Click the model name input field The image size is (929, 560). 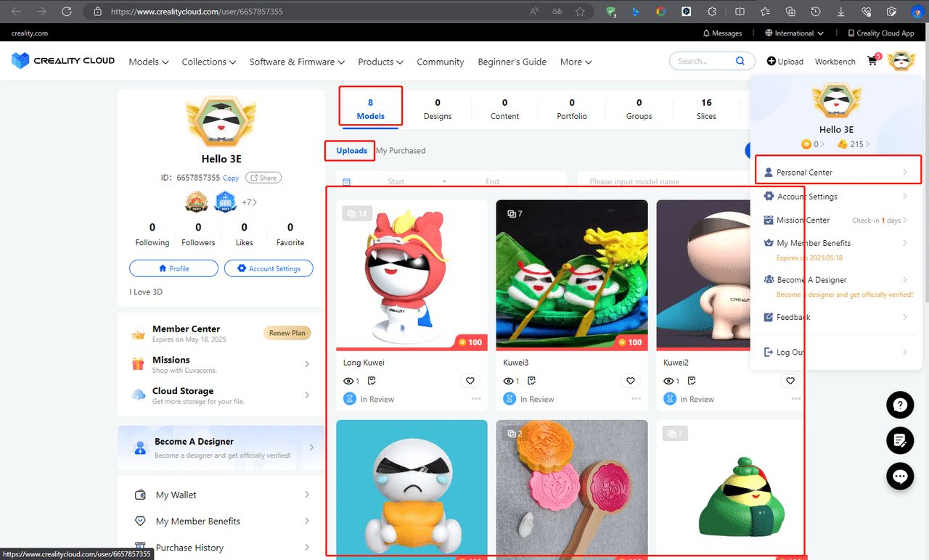(x=660, y=181)
